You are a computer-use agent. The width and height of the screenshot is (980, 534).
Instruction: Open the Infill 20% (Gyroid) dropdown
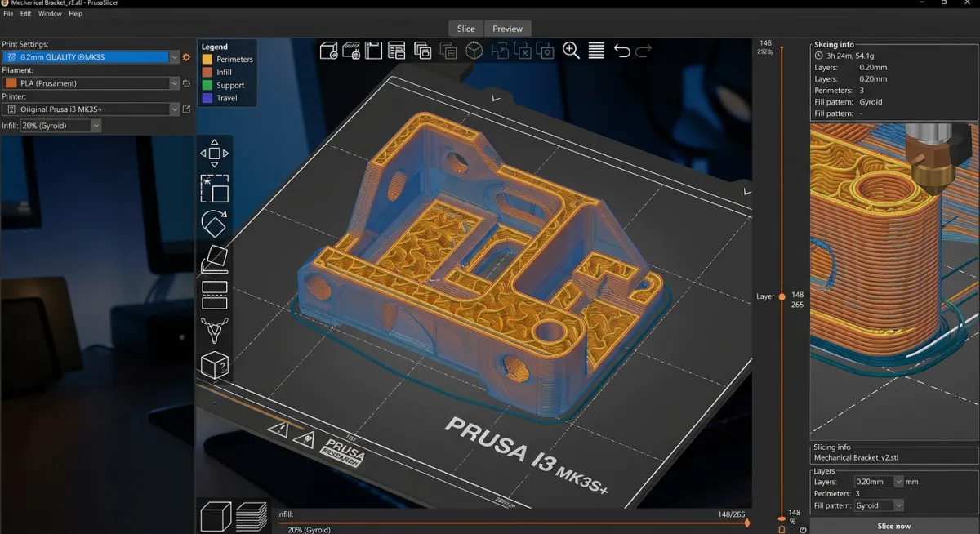60,126
